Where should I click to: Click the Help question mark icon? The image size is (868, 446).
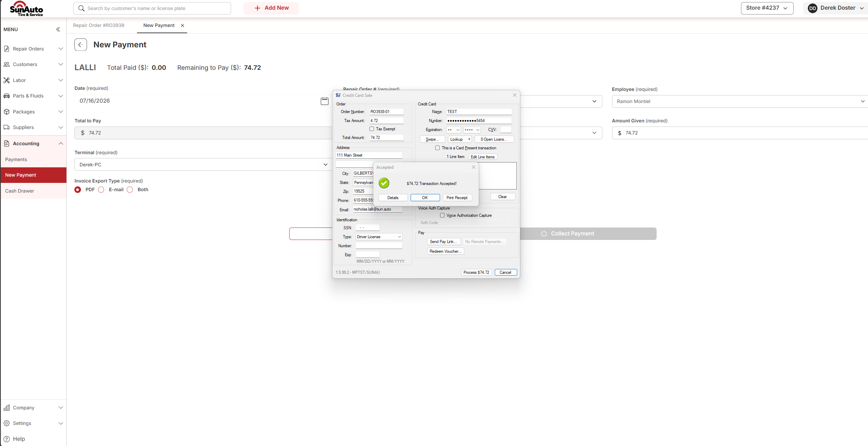[x=7, y=439]
